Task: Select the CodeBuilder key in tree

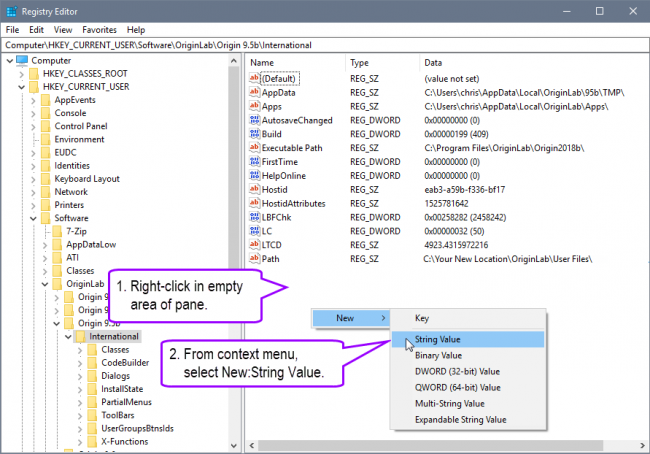Action: click(124, 362)
